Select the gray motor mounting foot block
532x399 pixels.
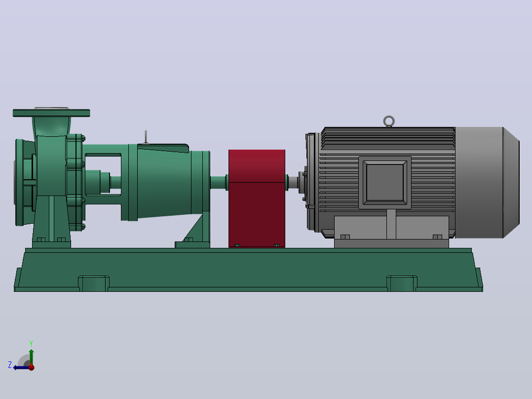tap(391, 232)
